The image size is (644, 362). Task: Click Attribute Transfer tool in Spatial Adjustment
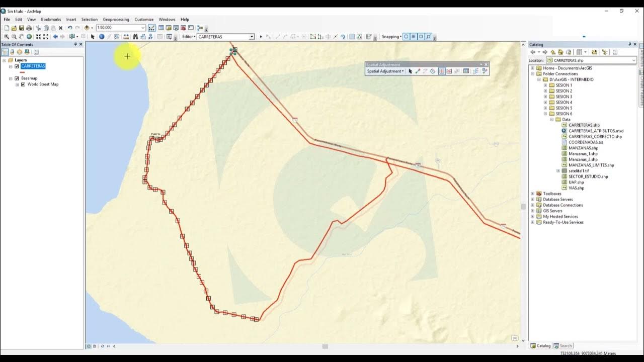coord(485,71)
